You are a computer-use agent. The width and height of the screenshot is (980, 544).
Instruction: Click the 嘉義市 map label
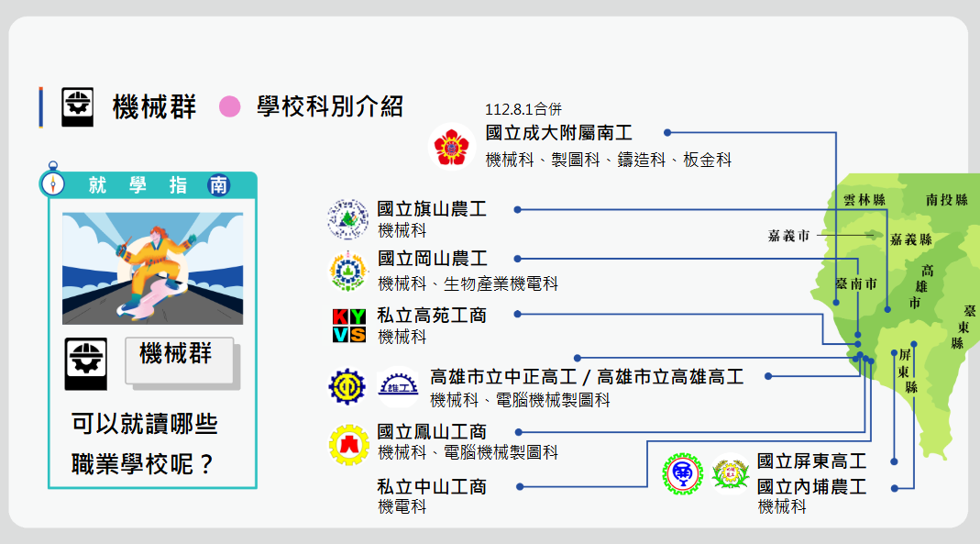pos(788,236)
